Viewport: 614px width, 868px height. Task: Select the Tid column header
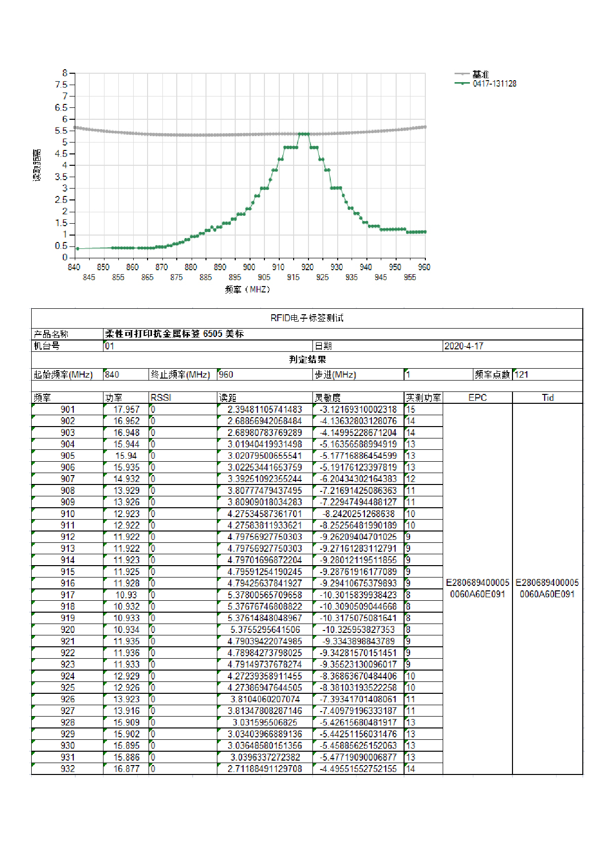(x=548, y=398)
